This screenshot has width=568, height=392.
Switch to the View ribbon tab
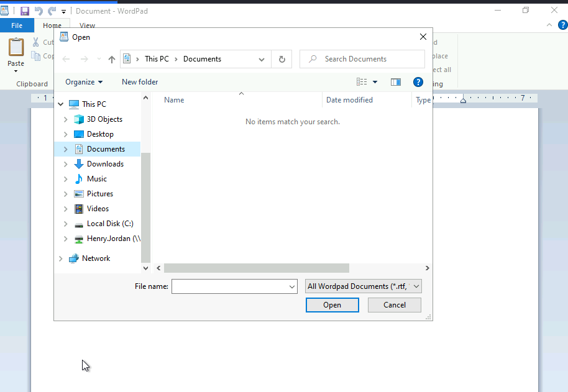tap(87, 25)
